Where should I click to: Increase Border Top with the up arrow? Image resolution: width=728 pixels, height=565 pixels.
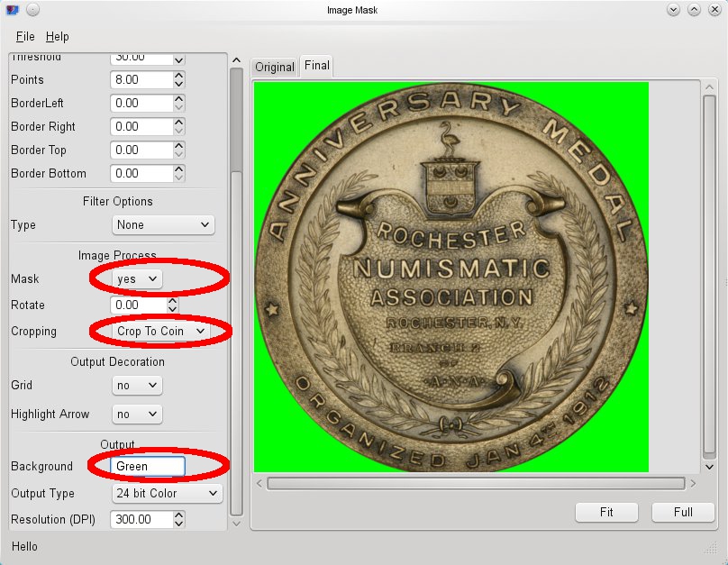tap(179, 145)
